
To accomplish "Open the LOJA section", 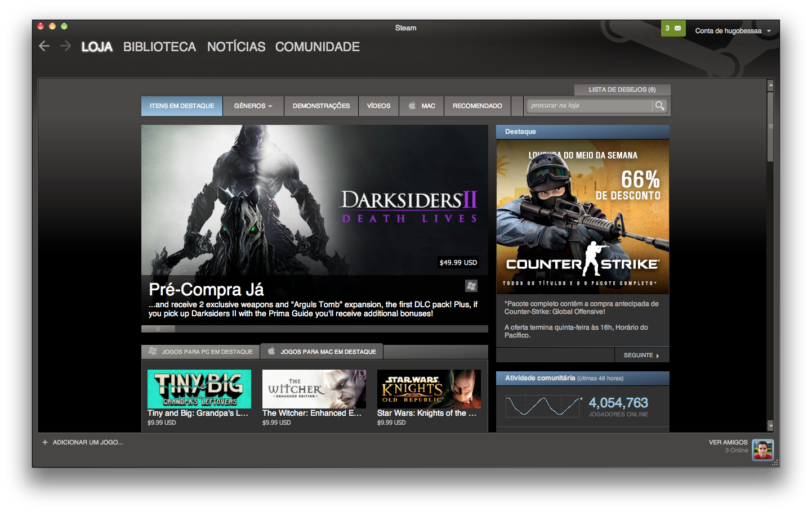I will [97, 47].
